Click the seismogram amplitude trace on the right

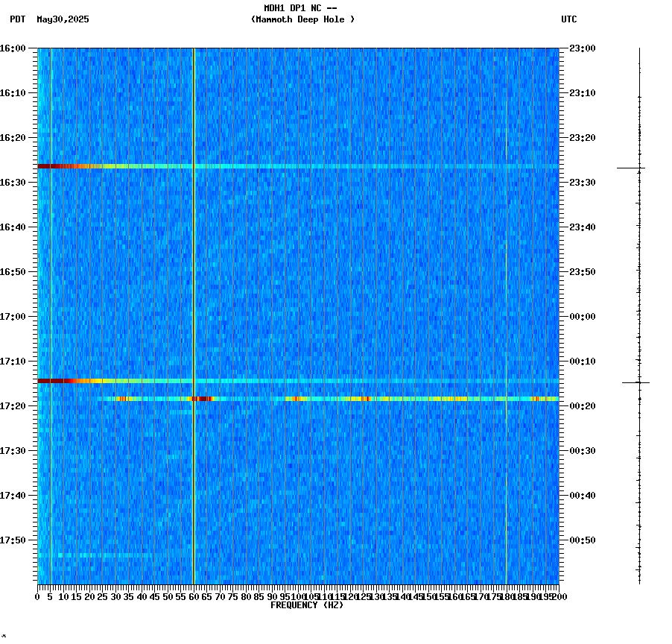[x=639, y=298]
